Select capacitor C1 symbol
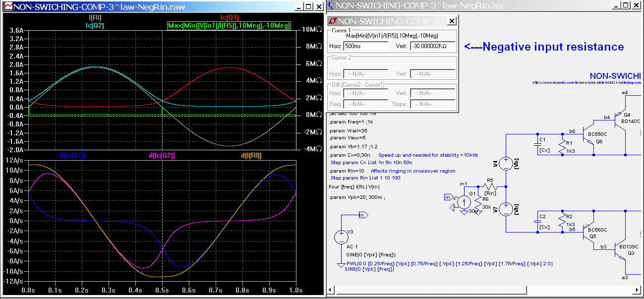The image size is (644, 299). 538,144
